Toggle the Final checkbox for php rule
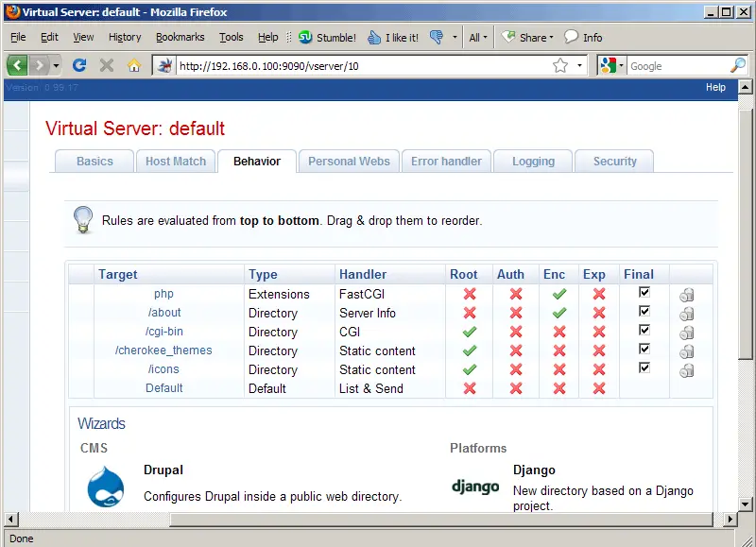 point(644,292)
